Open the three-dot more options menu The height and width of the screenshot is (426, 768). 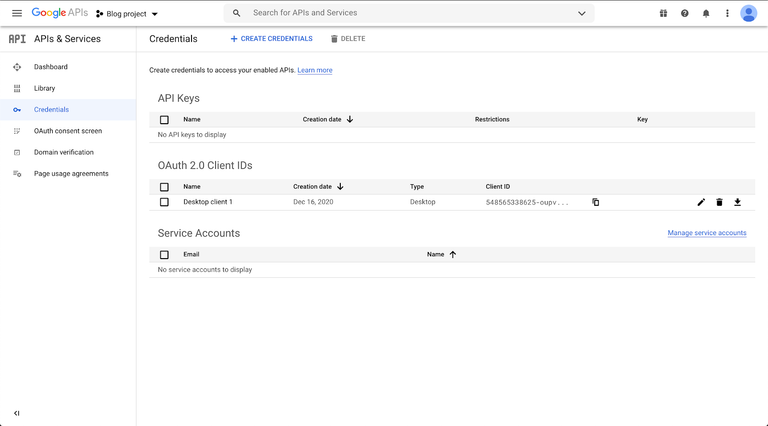tap(727, 13)
